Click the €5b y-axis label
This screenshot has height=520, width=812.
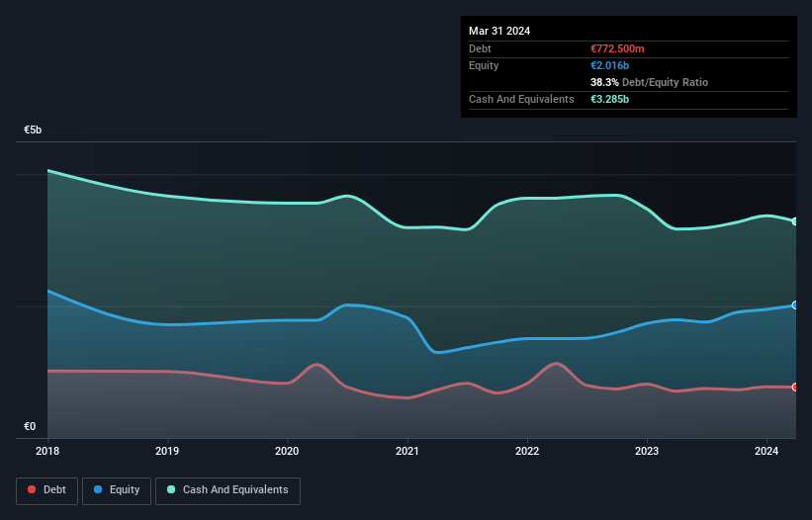click(33, 130)
